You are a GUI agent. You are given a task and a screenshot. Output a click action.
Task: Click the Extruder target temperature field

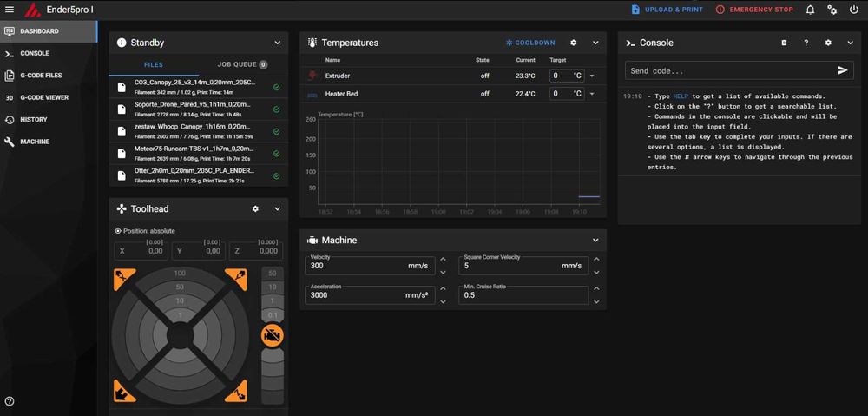click(x=566, y=76)
